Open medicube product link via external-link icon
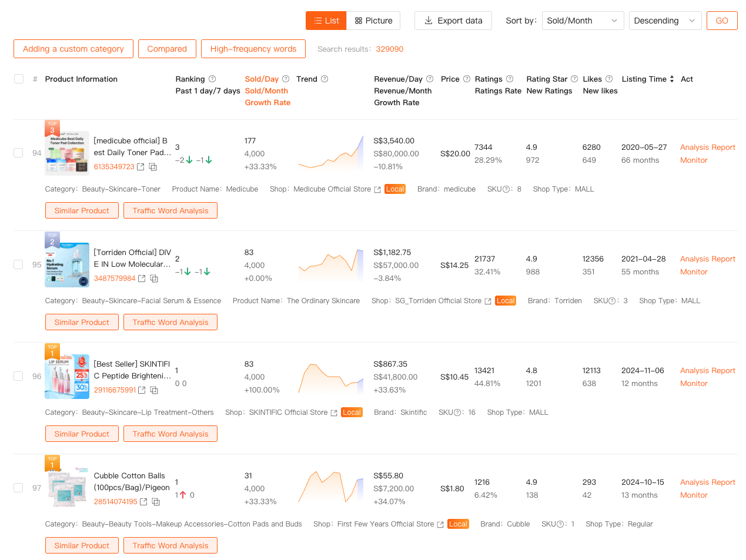The height and width of the screenshot is (560, 746). point(140,167)
